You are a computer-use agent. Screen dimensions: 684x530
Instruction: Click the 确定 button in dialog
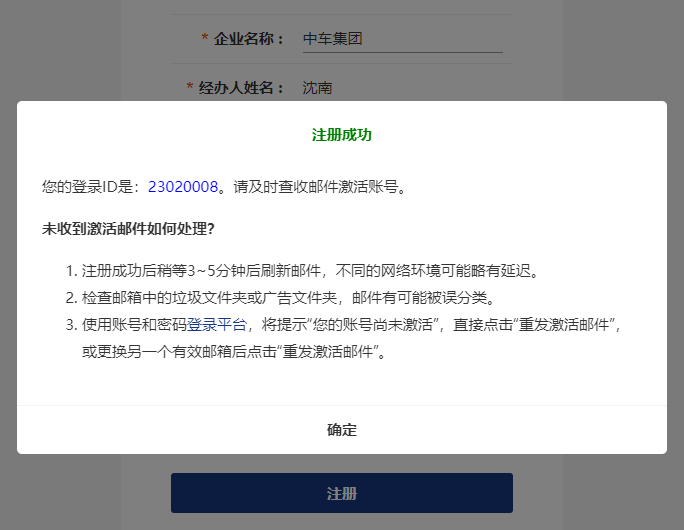(342, 430)
